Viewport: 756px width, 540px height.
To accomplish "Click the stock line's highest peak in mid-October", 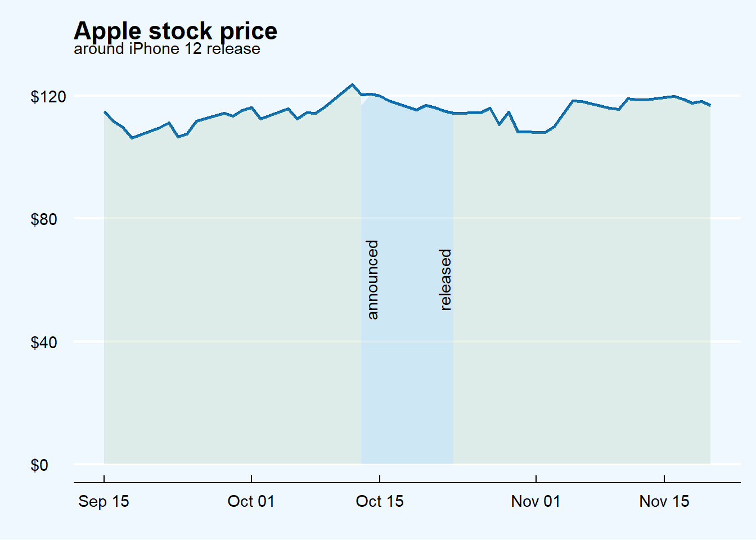I will [x=352, y=85].
